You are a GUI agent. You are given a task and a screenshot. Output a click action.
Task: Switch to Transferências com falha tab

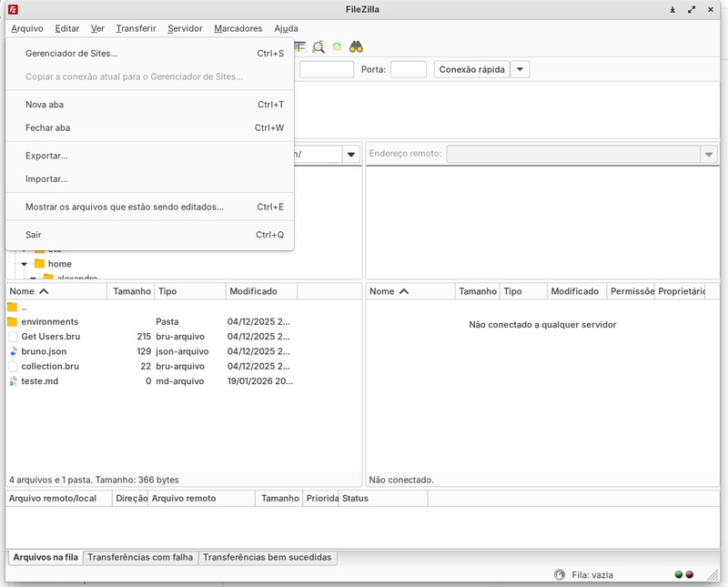pos(140,557)
